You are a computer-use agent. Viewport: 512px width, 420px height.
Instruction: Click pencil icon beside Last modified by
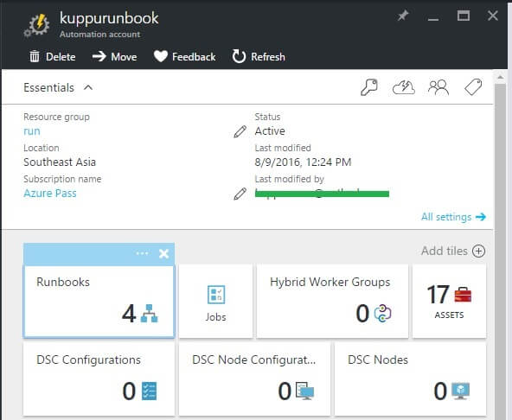240,194
